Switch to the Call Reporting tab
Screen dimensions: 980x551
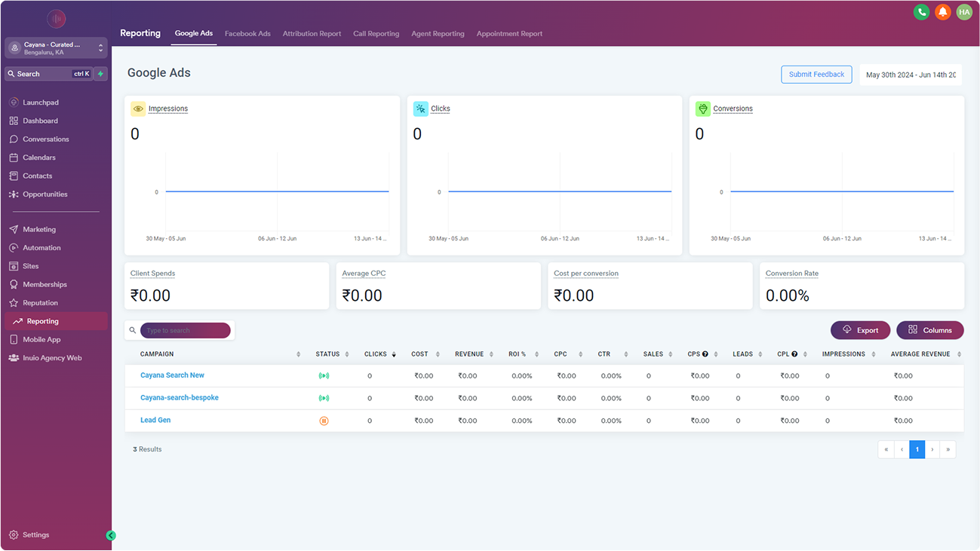pyautogui.click(x=376, y=34)
